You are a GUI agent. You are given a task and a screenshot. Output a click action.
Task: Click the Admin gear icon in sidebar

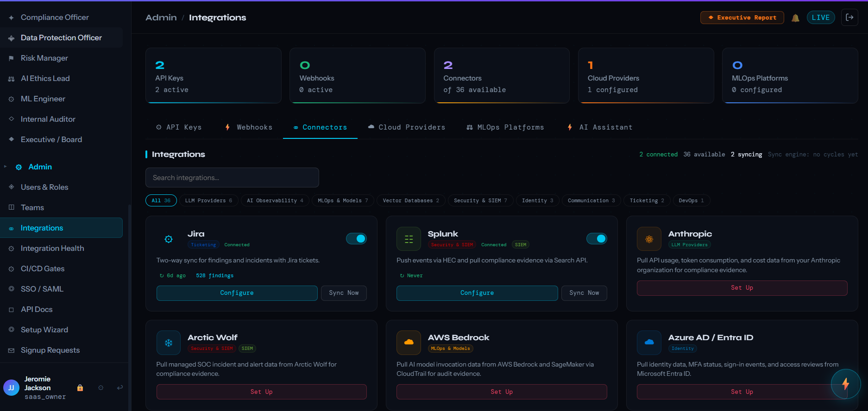click(19, 167)
